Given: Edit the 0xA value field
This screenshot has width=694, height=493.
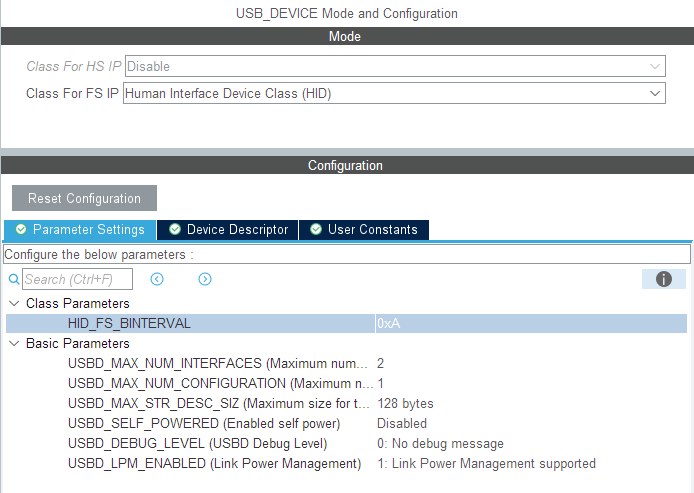Looking at the screenshot, I should click(531, 324).
